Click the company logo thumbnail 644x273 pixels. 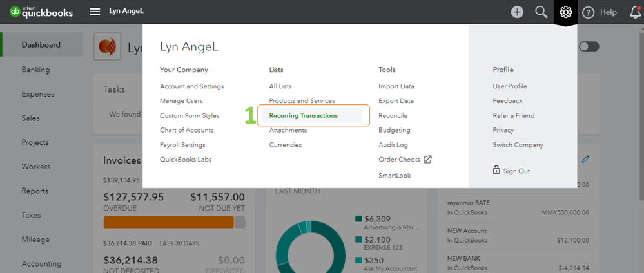107,47
